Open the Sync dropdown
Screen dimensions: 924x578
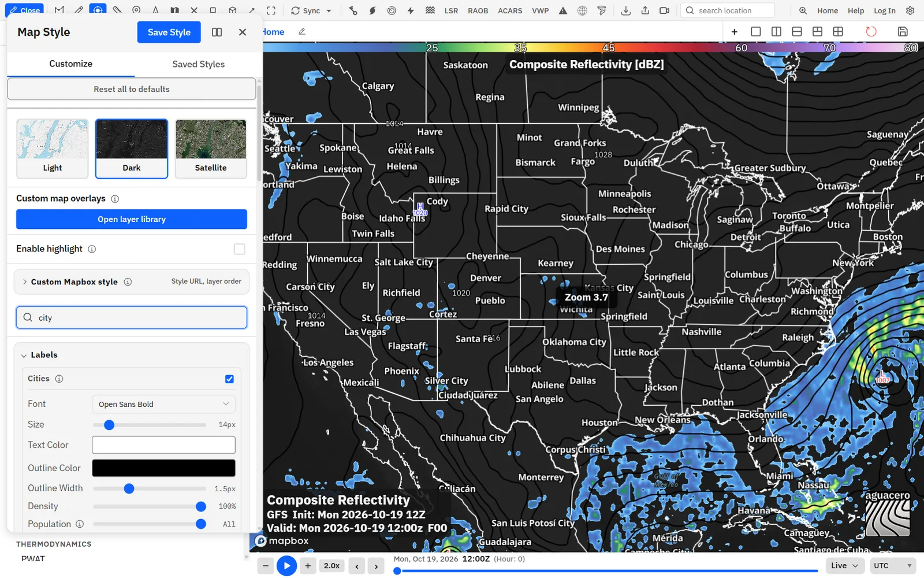(311, 10)
